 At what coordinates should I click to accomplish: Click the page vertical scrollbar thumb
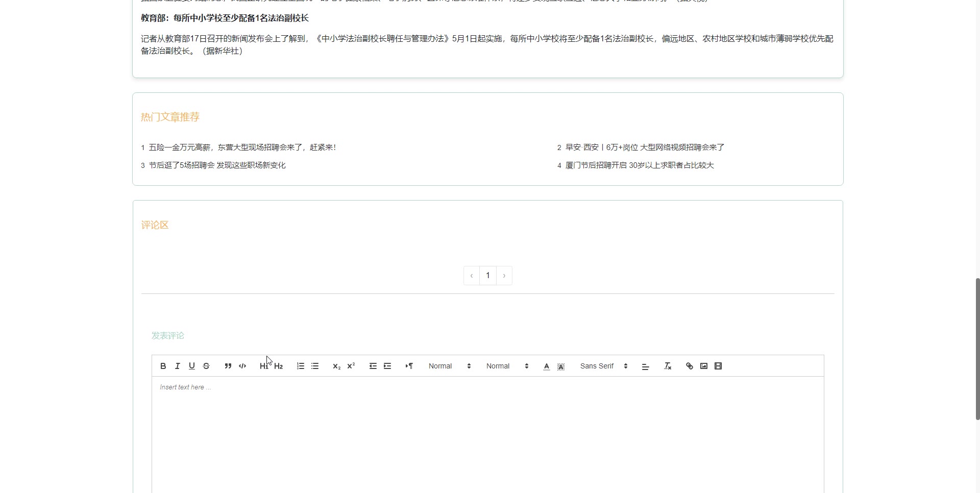point(977,349)
